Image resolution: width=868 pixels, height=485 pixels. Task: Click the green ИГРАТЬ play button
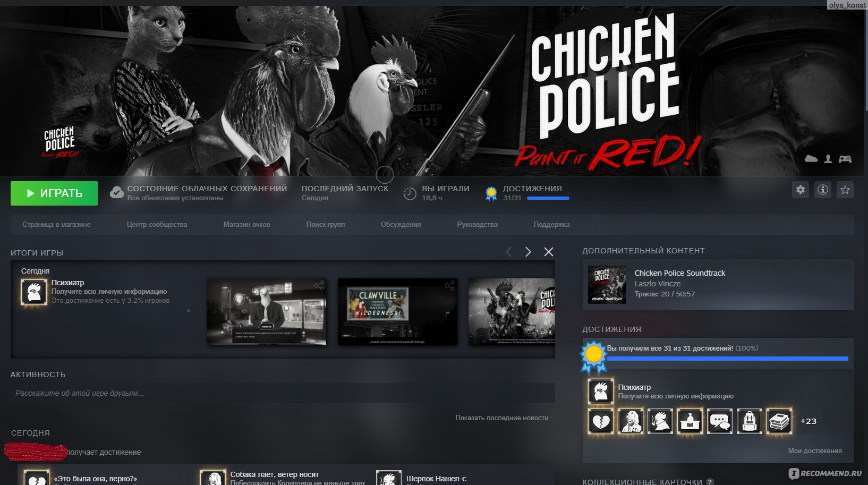coord(54,193)
